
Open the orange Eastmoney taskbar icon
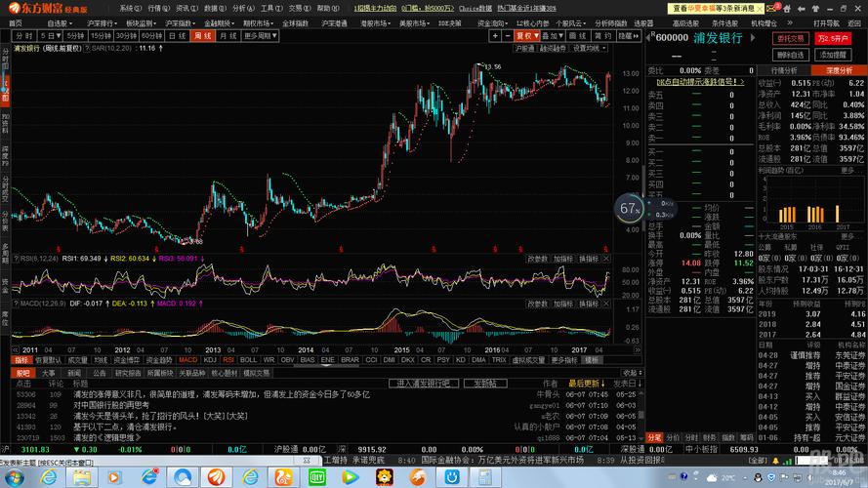click(216, 476)
